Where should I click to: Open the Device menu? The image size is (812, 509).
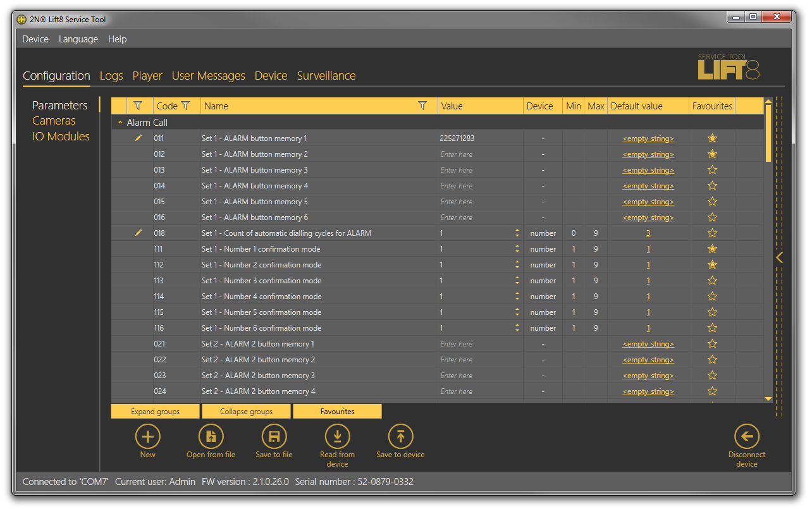pyautogui.click(x=35, y=39)
